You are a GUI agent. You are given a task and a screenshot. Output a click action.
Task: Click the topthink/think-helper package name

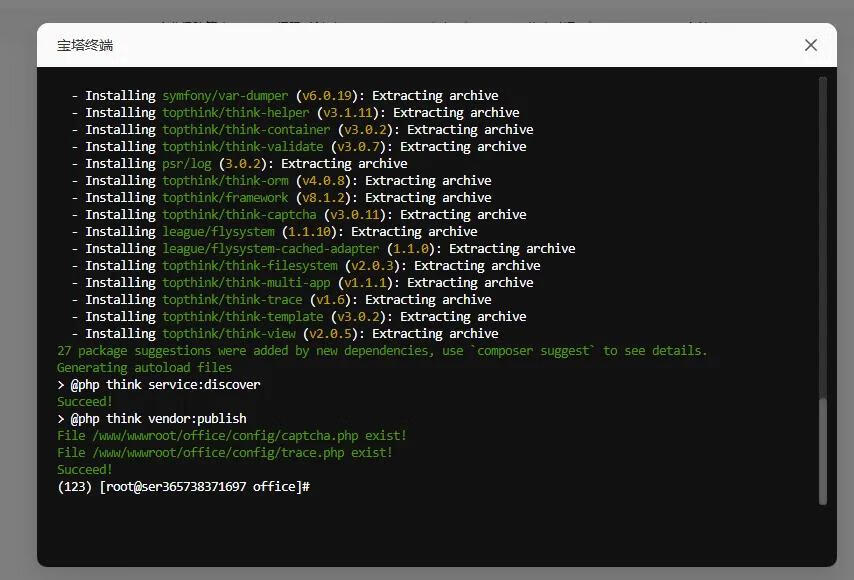tap(235, 112)
